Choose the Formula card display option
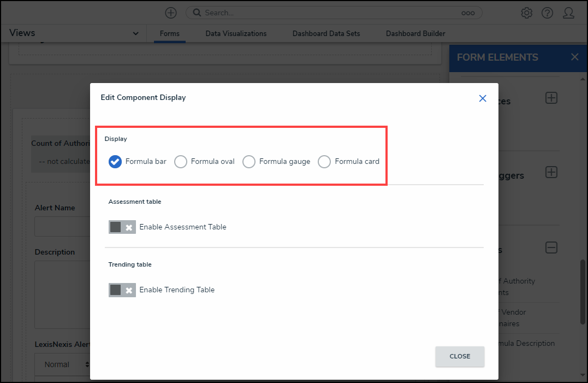Screen dimensions: 588x383 coord(324,162)
